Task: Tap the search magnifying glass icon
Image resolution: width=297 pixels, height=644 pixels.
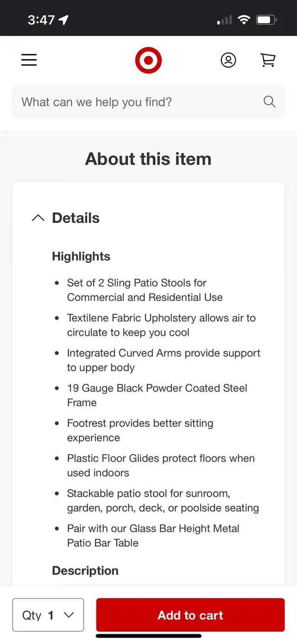Action: [x=269, y=101]
